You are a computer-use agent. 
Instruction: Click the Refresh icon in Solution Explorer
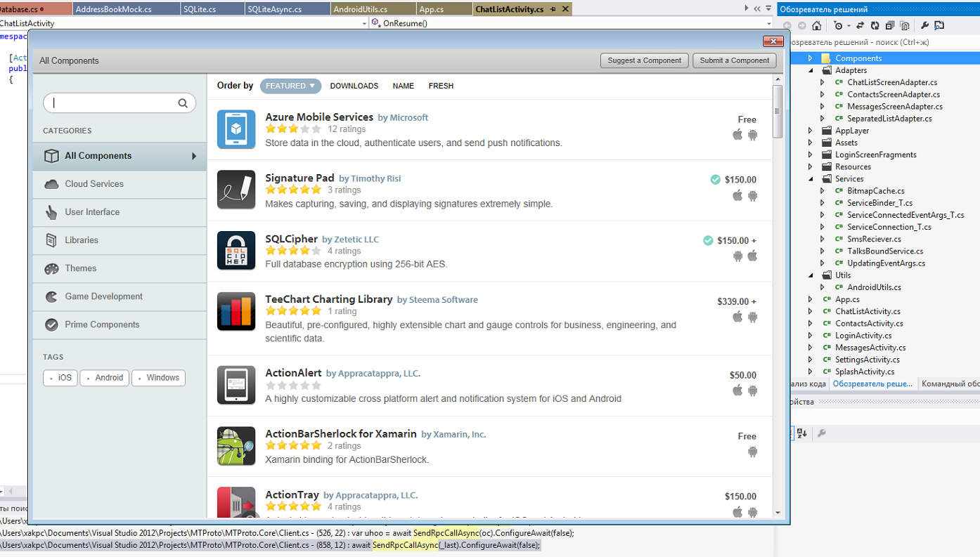(x=875, y=25)
